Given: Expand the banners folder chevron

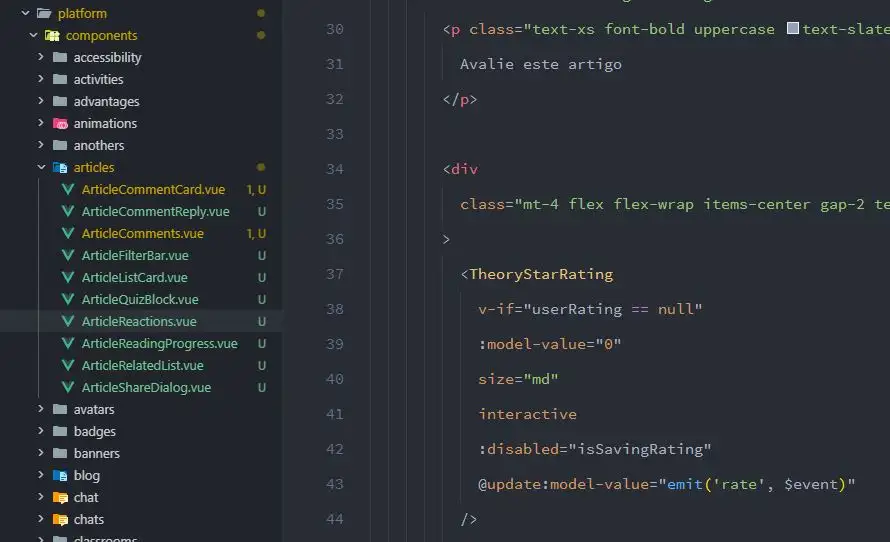Looking at the screenshot, I should coord(41,453).
